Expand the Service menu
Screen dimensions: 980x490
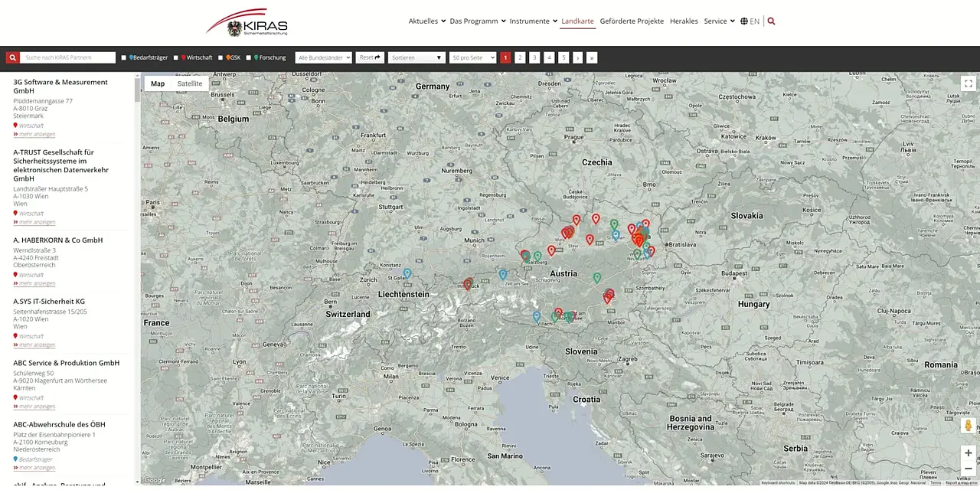tap(720, 21)
